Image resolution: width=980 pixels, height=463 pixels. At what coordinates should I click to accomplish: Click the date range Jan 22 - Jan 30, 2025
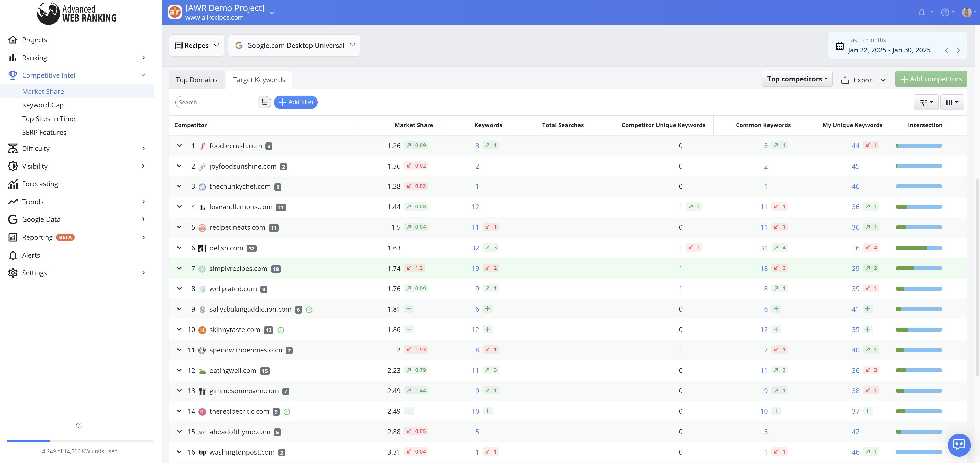[x=889, y=50]
